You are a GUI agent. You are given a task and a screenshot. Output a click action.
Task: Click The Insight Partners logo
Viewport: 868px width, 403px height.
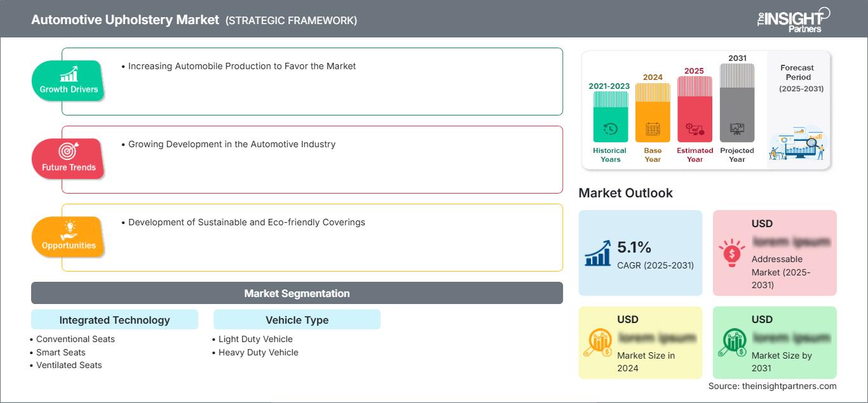792,18
